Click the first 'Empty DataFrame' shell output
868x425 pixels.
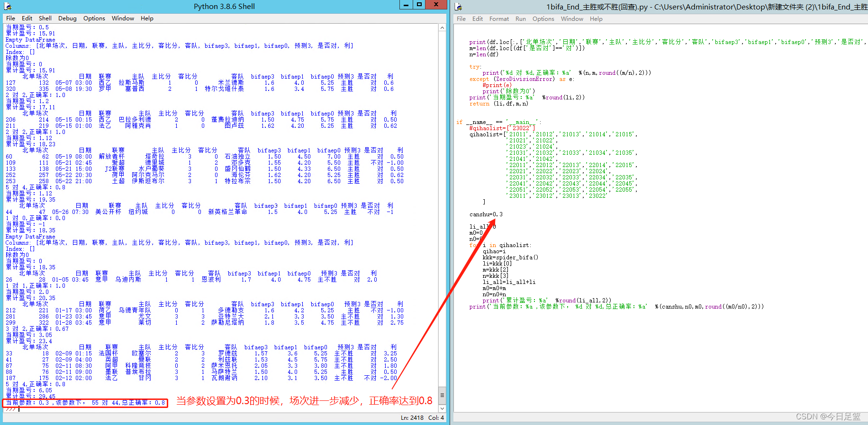(x=30, y=40)
